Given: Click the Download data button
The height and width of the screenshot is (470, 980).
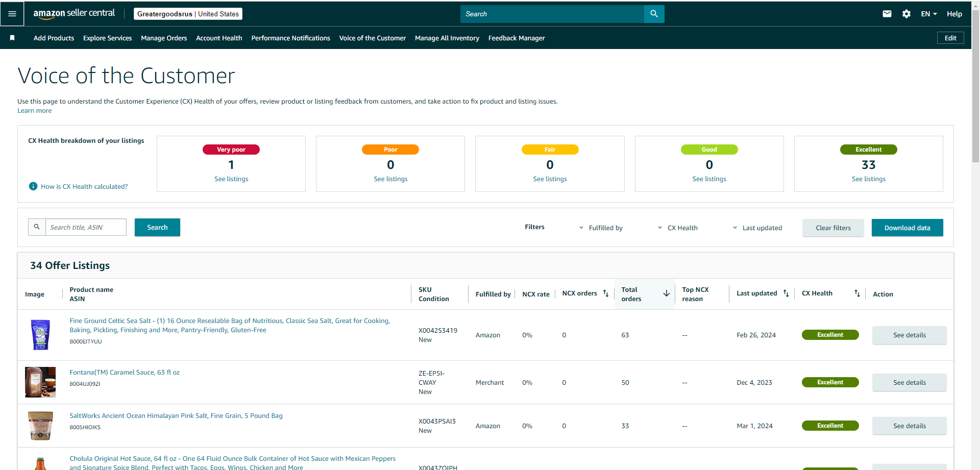Looking at the screenshot, I should (x=907, y=228).
